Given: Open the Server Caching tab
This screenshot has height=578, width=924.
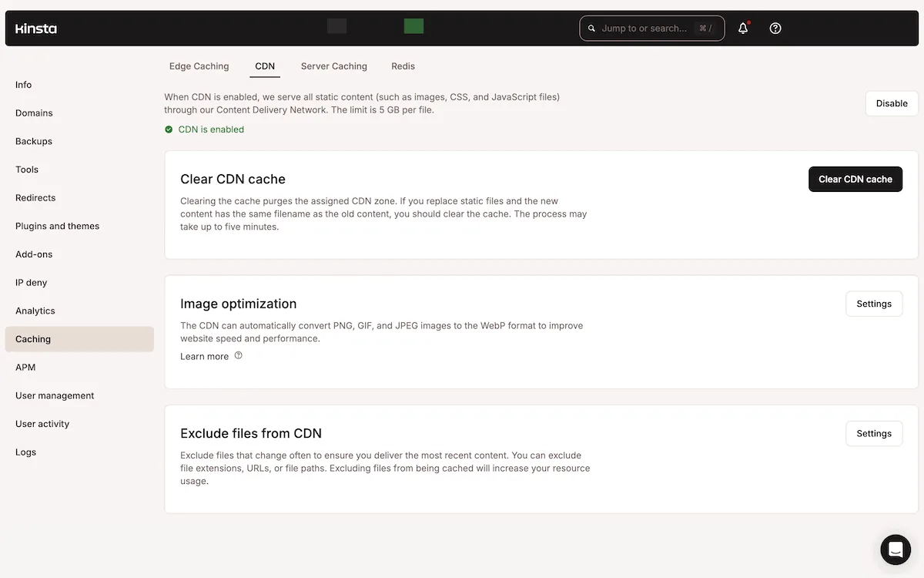Looking at the screenshot, I should click(333, 66).
